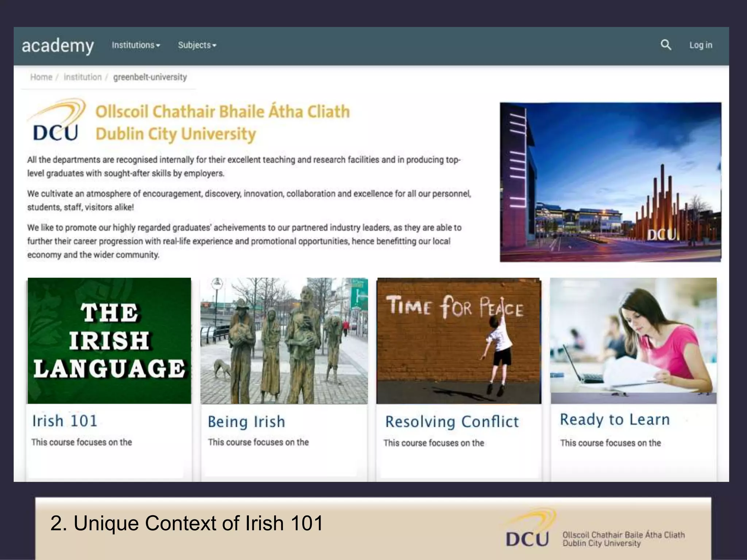This screenshot has height=560, width=747.
Task: Go to the Home breadcrumb
Action: [x=41, y=77]
